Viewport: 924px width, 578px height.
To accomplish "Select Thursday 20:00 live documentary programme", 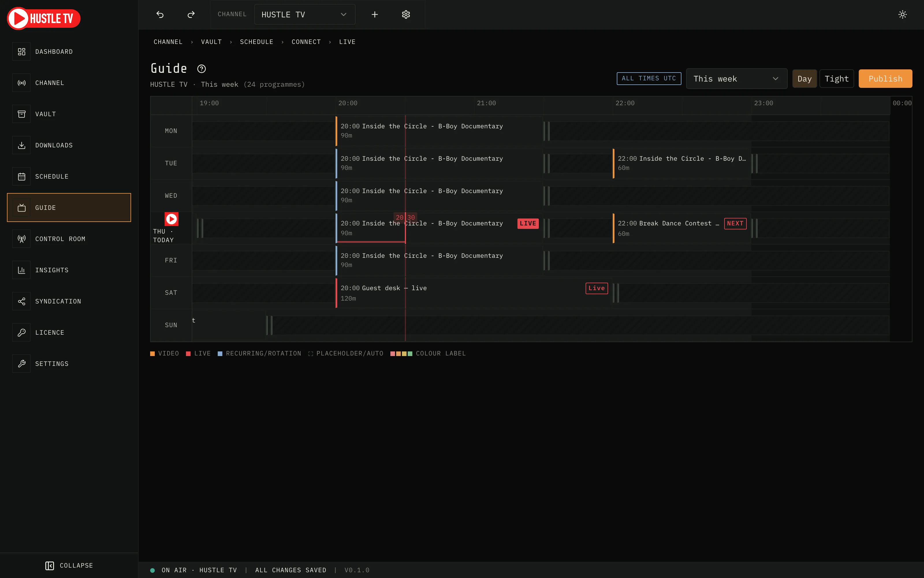I will click(439, 228).
